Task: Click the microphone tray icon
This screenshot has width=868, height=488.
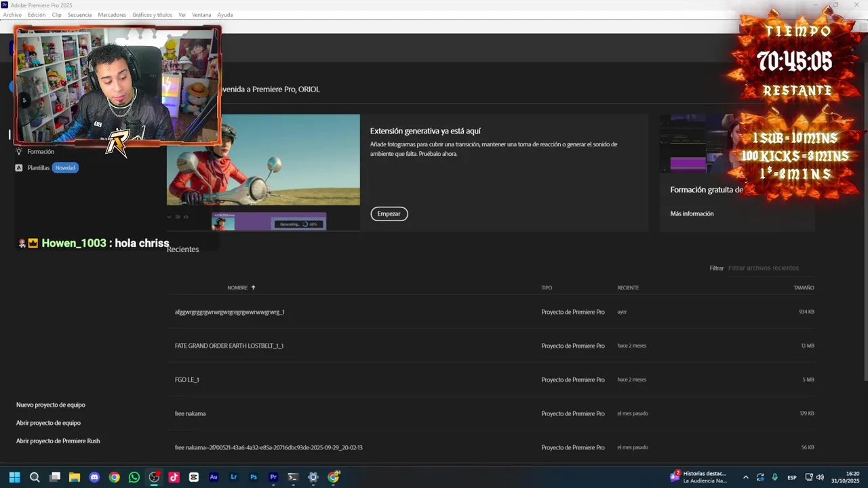Action: click(x=774, y=477)
